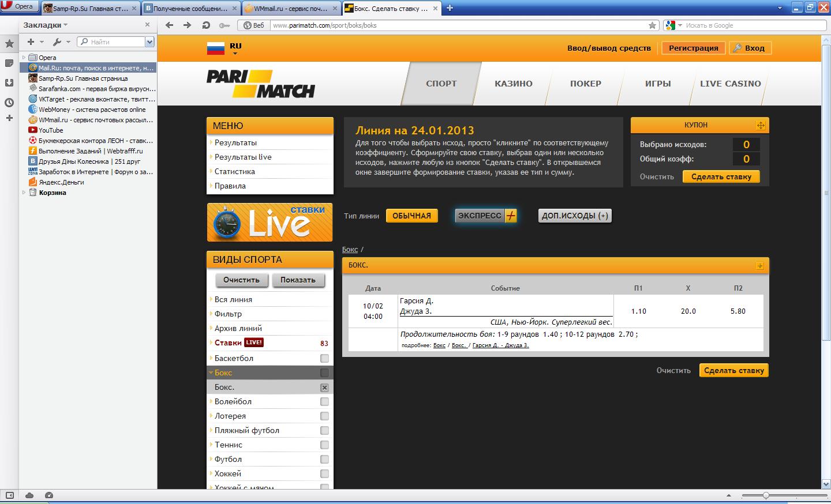Select the ЭКСПРЕСС line type button
This screenshot has height=504, width=831.
pyautogui.click(x=486, y=216)
